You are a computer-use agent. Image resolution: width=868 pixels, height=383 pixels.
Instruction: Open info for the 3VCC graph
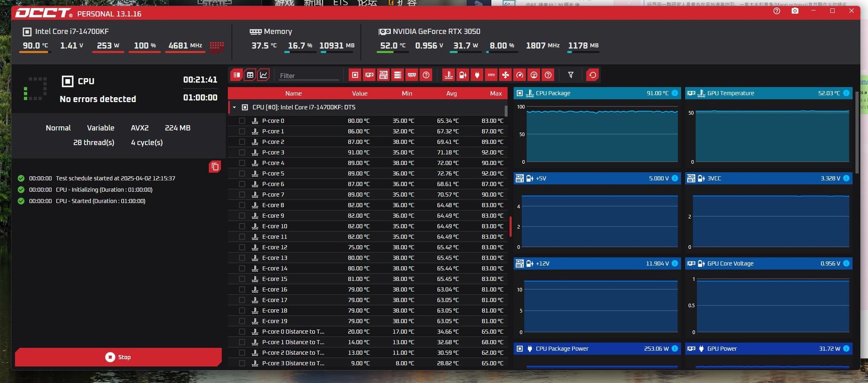846,178
